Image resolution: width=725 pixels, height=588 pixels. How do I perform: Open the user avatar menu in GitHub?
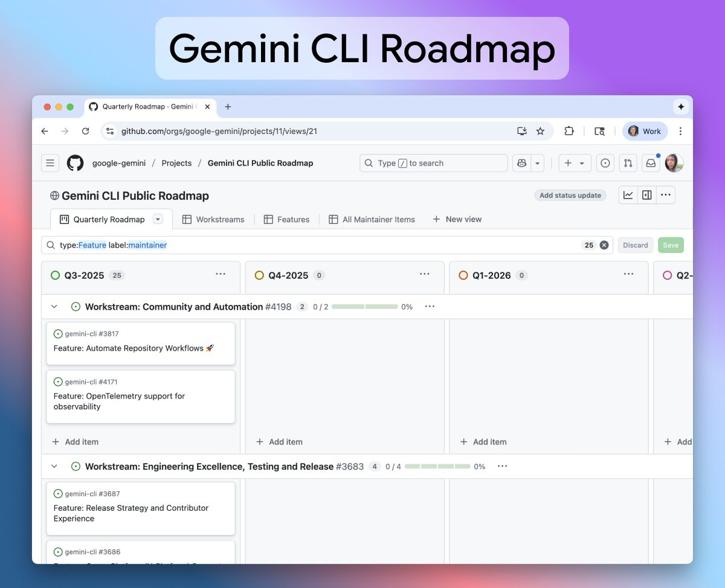click(x=674, y=163)
